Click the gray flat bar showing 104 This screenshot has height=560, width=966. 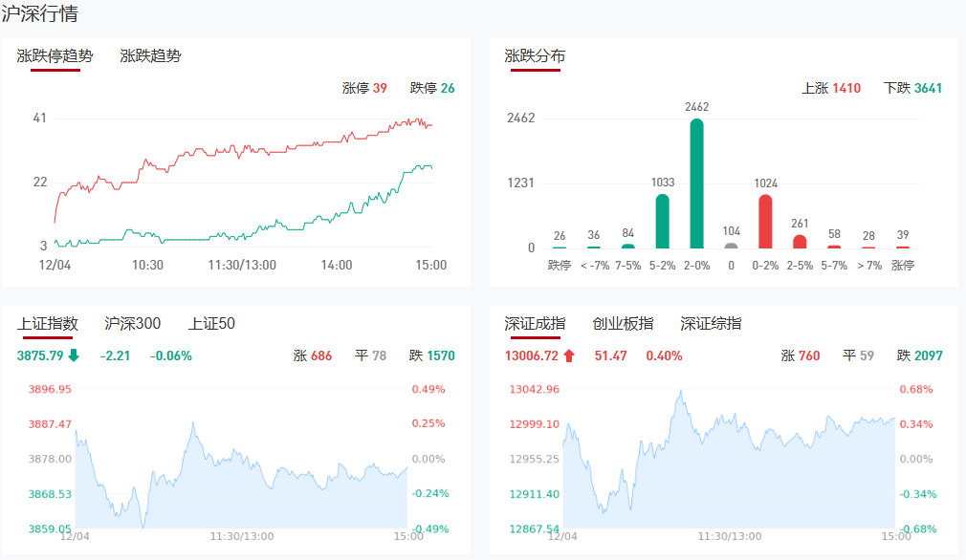(731, 246)
